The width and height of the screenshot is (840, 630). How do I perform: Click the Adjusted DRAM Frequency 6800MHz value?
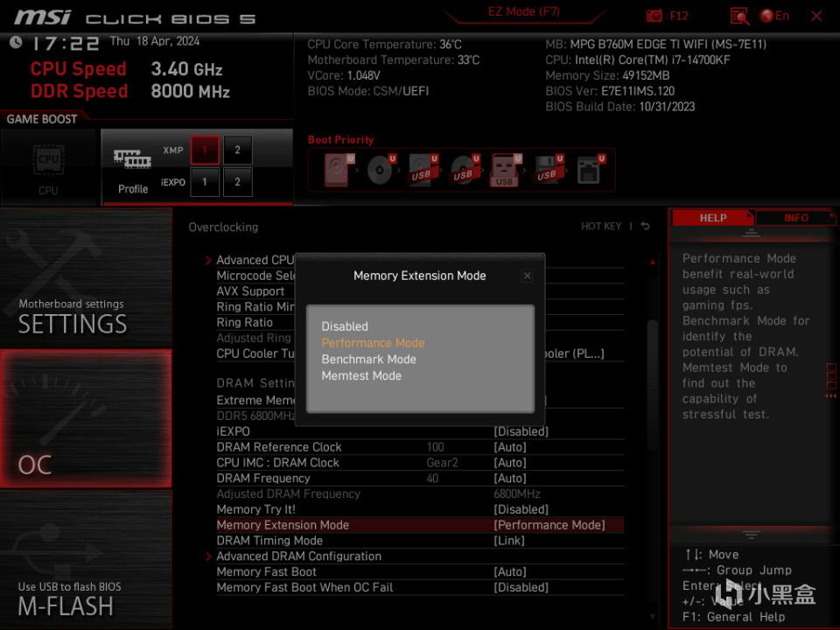point(517,493)
